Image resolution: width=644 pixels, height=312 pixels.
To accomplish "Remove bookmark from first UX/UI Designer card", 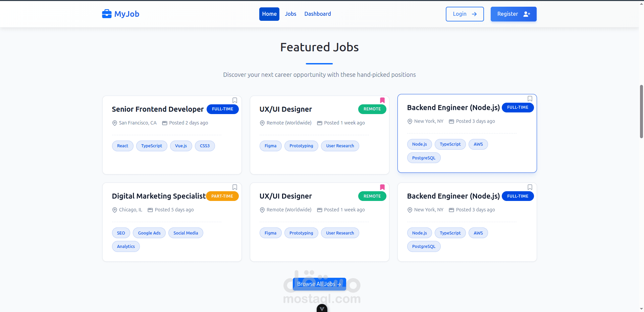I will point(382,100).
